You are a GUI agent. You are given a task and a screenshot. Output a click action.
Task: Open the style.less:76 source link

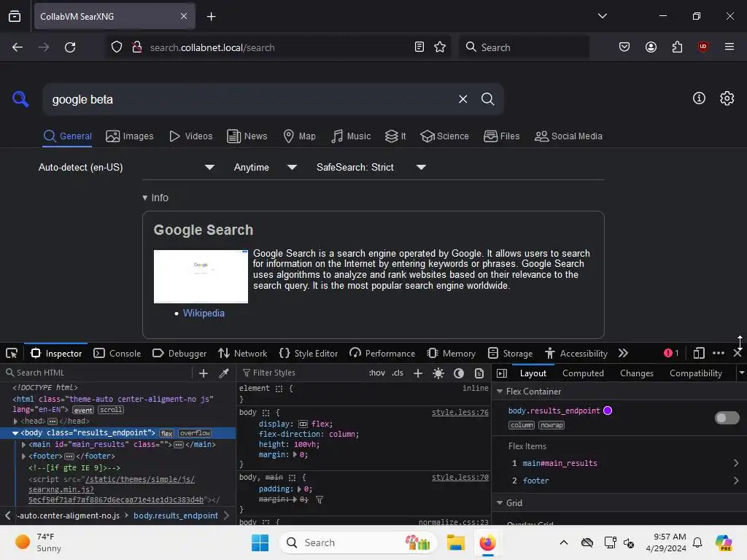460,413
